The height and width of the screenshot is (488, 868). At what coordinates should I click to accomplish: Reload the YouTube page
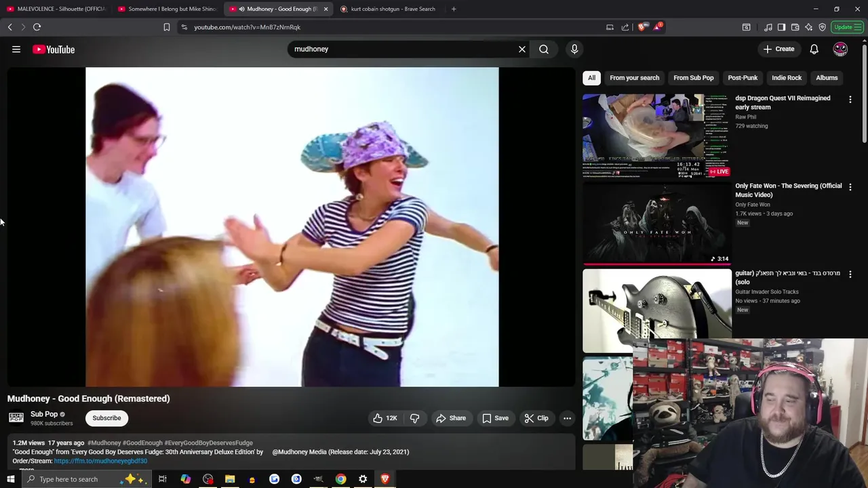tap(37, 27)
